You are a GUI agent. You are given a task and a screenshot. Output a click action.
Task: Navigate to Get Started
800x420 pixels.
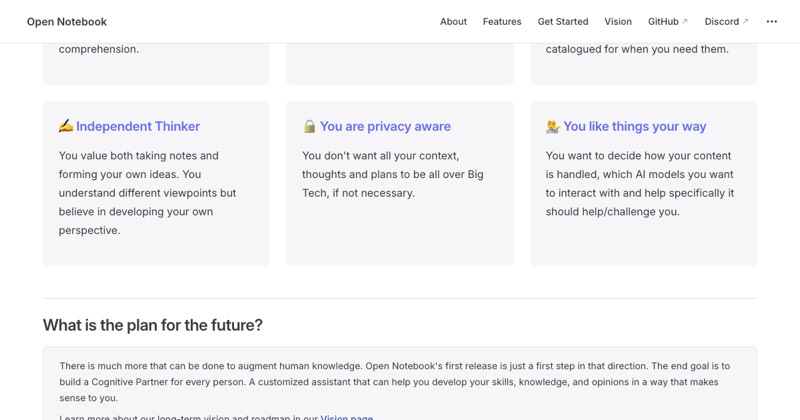pos(563,21)
